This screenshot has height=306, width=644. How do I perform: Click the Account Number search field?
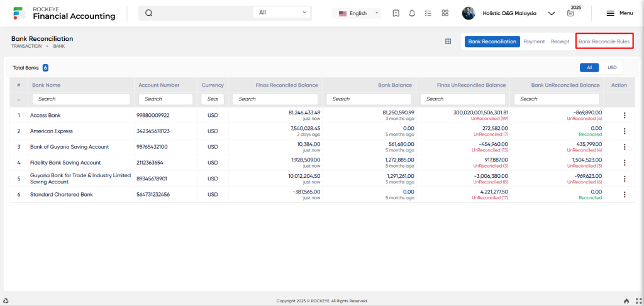point(165,99)
